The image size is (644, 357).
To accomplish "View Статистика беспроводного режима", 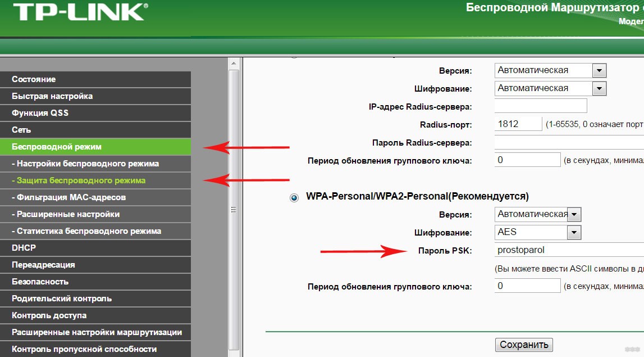I will coord(95,231).
